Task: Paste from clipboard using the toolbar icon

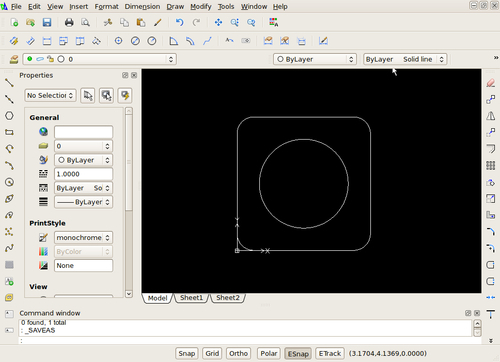Action: (141, 22)
